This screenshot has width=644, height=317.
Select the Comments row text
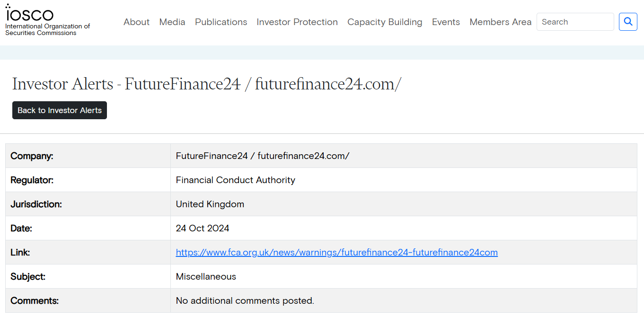click(x=245, y=300)
